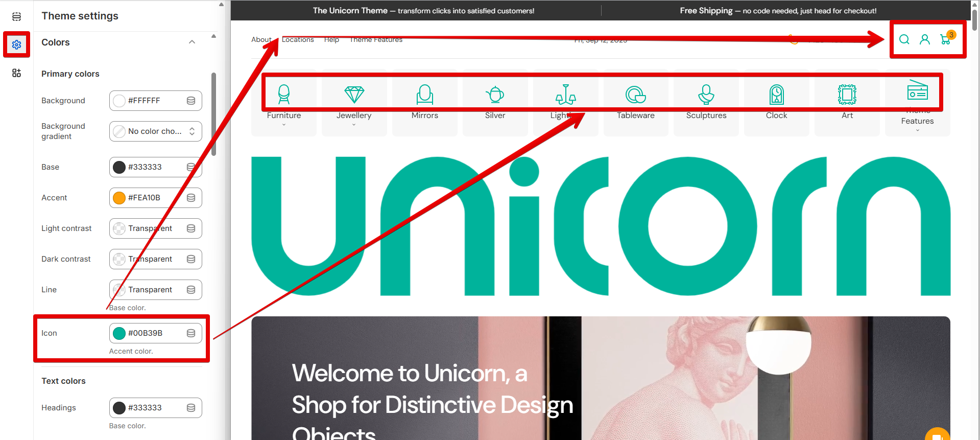Screen dimensions: 980x440
Task: Click the About link
Action: tap(261, 40)
